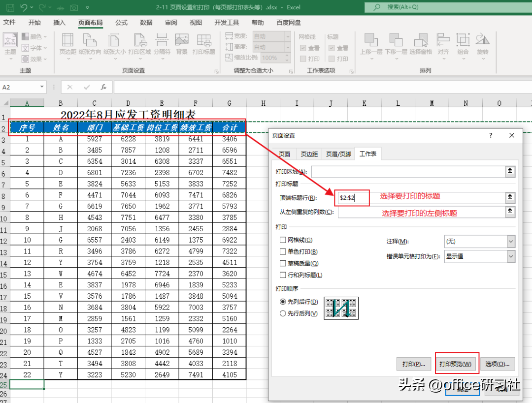Toggle ribbon 标题 查看 checkbox

point(332,48)
